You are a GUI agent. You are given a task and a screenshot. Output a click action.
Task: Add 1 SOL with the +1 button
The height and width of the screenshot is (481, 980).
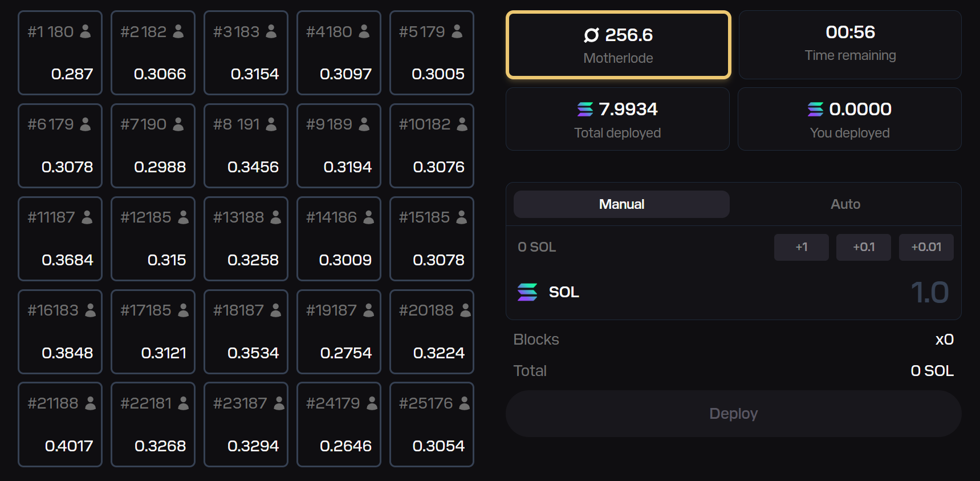pos(801,247)
